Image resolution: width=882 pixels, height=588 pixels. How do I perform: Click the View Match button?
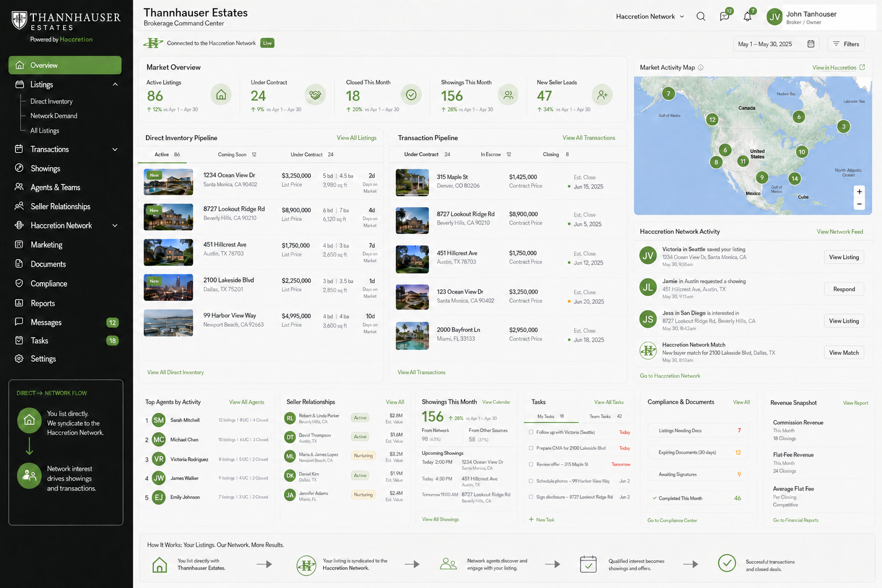pos(844,353)
